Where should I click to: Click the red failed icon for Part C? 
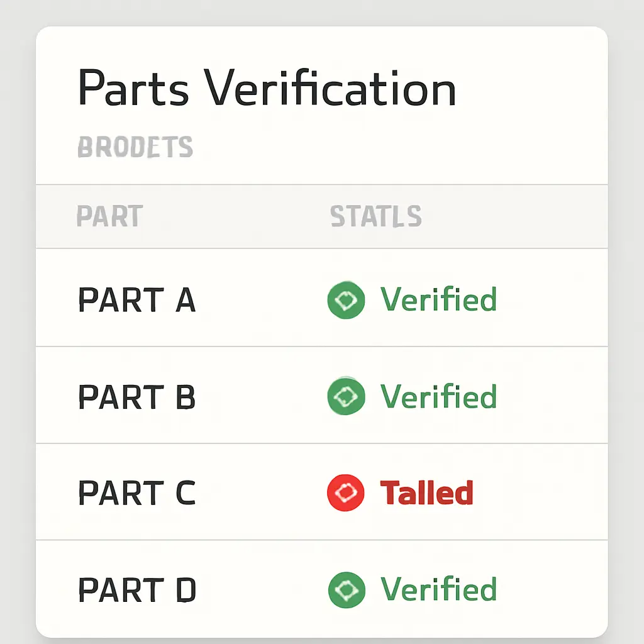pyautogui.click(x=346, y=493)
